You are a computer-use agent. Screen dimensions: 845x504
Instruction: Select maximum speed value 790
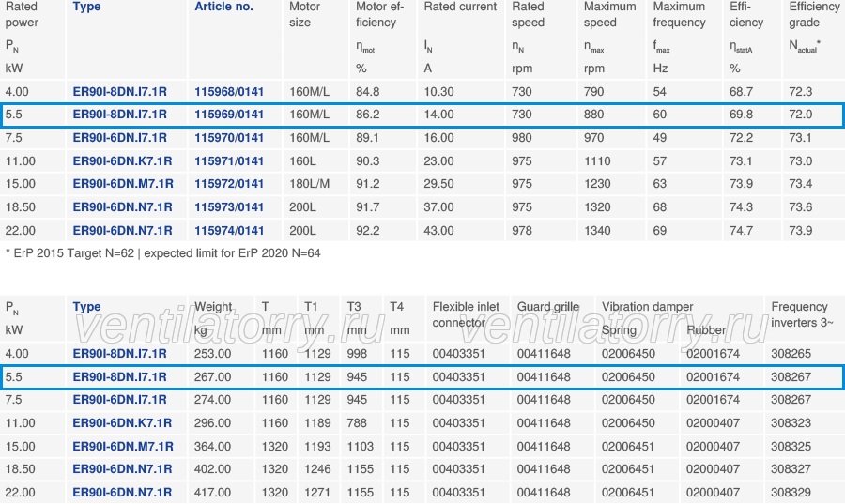pyautogui.click(x=594, y=92)
